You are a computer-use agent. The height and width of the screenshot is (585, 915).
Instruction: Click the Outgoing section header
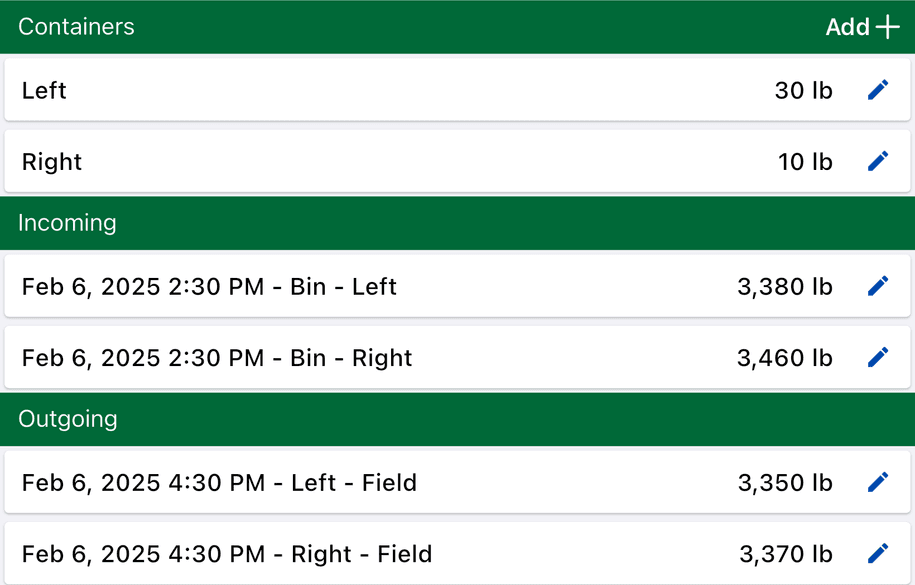click(x=68, y=419)
